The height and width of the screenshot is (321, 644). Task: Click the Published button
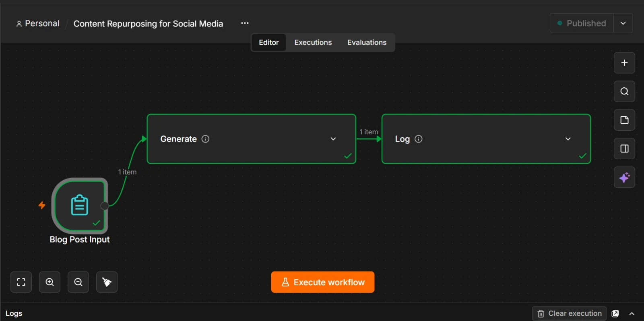(x=582, y=23)
